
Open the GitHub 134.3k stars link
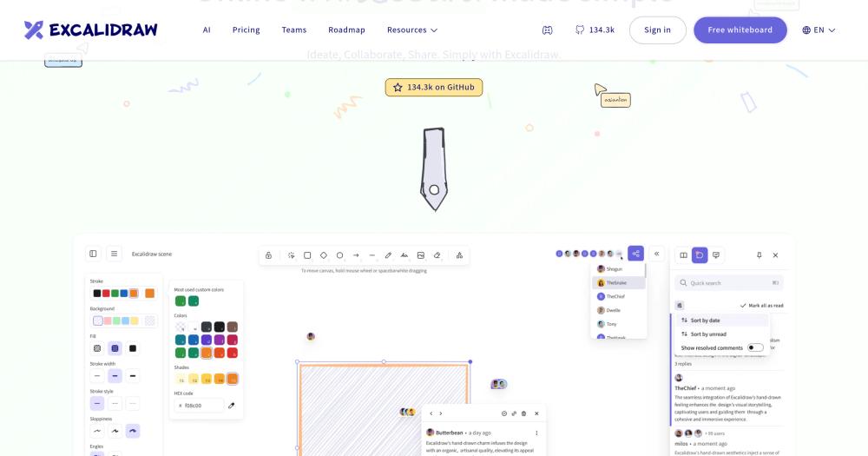point(595,30)
